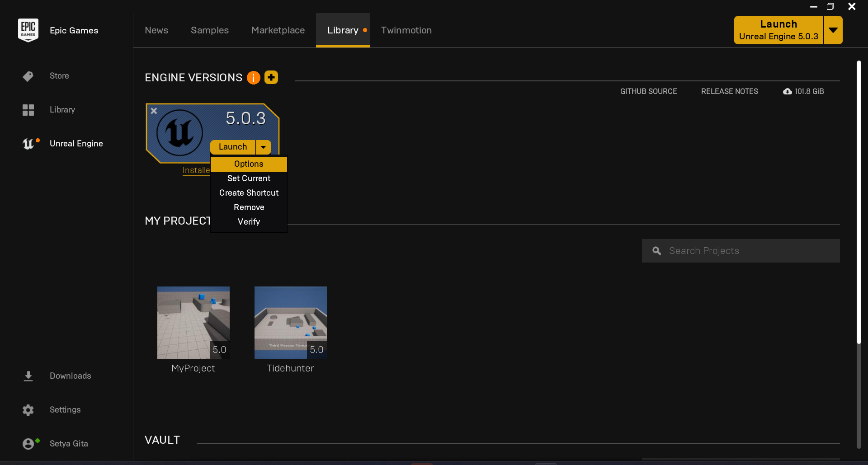The height and width of the screenshot is (465, 868).
Task: Click the 5.0 version badge on MyProject
Action: click(220, 350)
